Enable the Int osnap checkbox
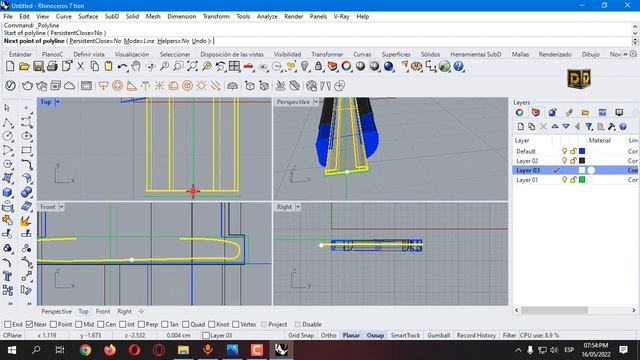This screenshot has height=360, width=640. tap(123, 324)
